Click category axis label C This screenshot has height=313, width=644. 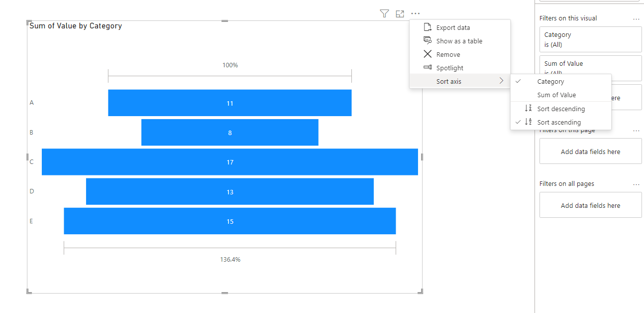click(x=31, y=161)
